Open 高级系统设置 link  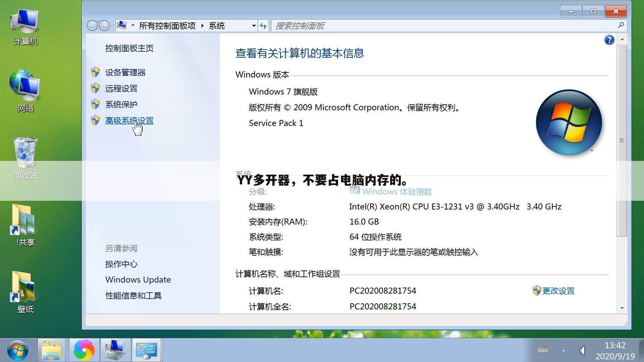click(x=129, y=121)
